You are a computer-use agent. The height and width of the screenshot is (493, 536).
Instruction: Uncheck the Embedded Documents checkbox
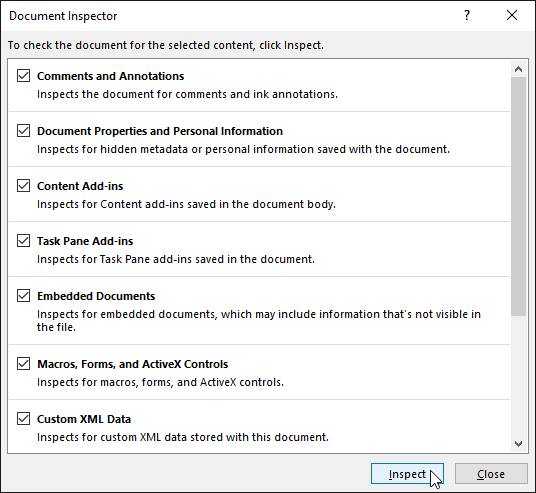click(x=23, y=296)
